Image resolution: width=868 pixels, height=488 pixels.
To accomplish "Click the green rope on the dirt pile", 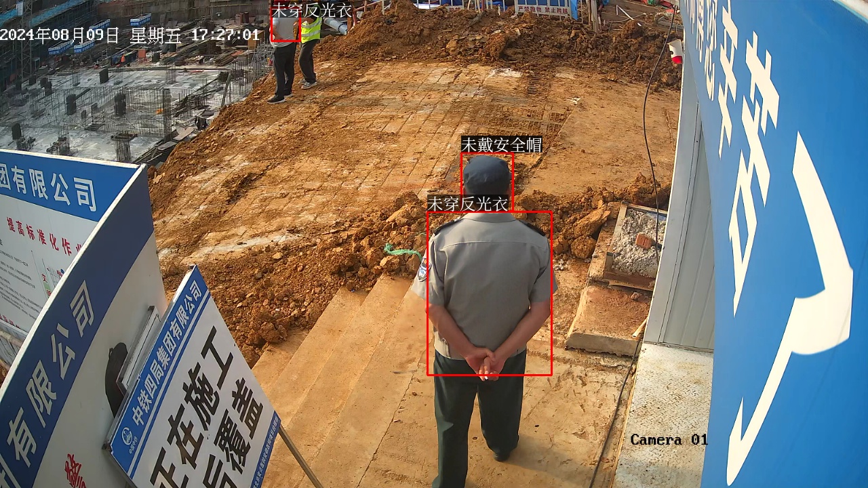I will (401, 251).
